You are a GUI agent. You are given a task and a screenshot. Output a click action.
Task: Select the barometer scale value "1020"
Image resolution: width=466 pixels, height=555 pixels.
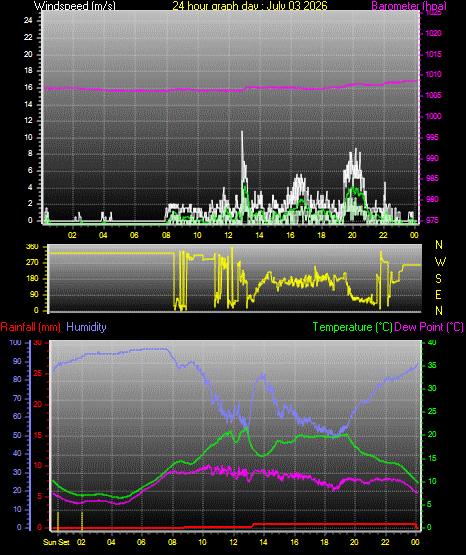click(x=433, y=33)
